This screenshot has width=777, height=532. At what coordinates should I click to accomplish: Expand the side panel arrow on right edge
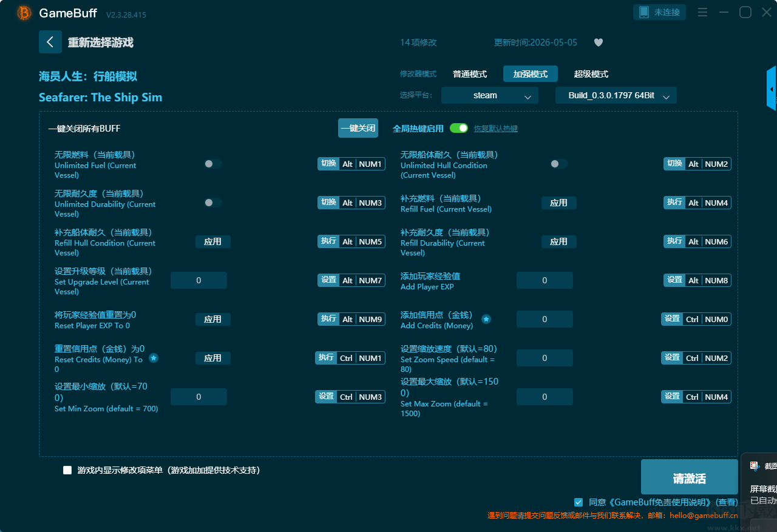click(772, 89)
